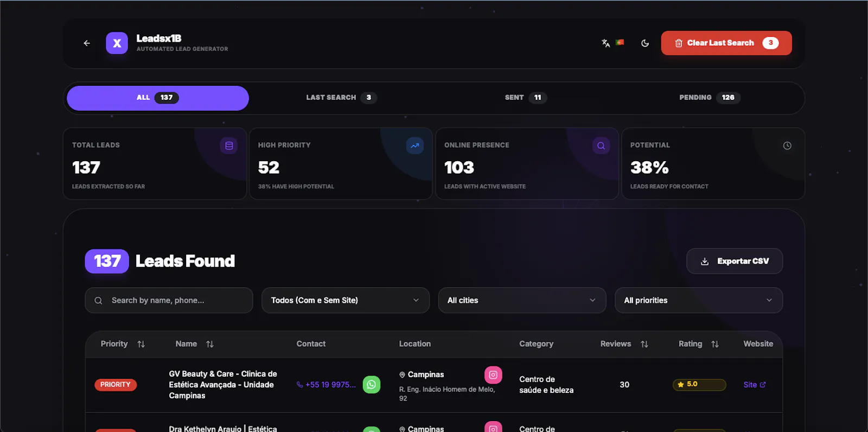Click the 5.0 rating badge
Screen dimensions: 868x432
pyautogui.click(x=699, y=385)
